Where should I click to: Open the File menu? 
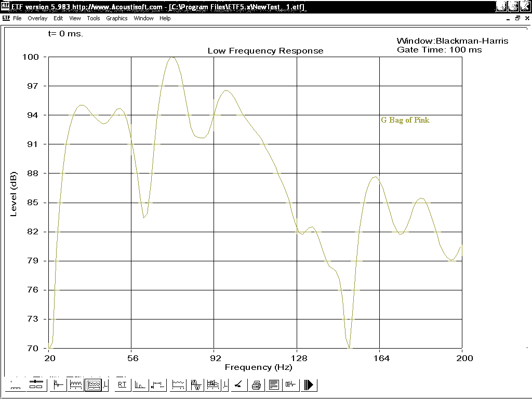[x=17, y=18]
